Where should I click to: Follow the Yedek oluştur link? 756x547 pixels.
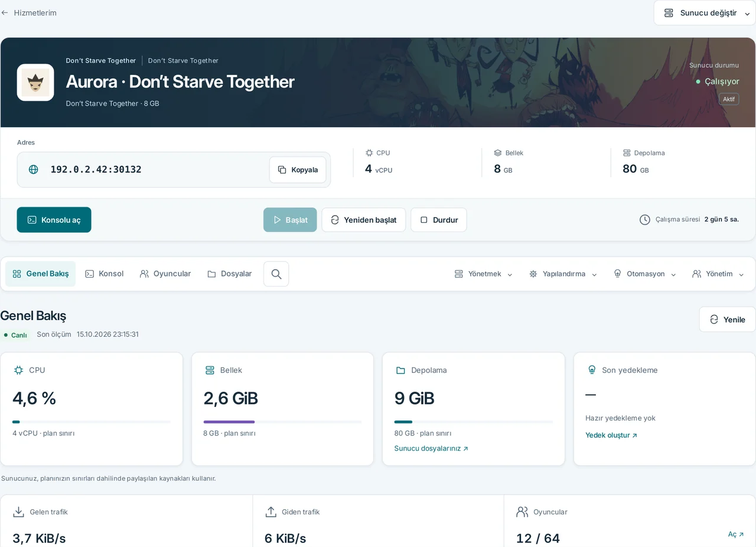(x=611, y=435)
